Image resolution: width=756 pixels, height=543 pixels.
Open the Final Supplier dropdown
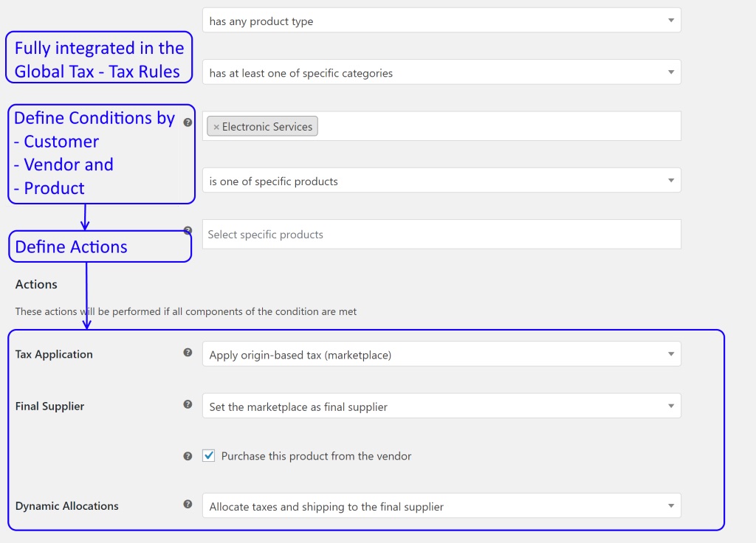click(x=441, y=407)
